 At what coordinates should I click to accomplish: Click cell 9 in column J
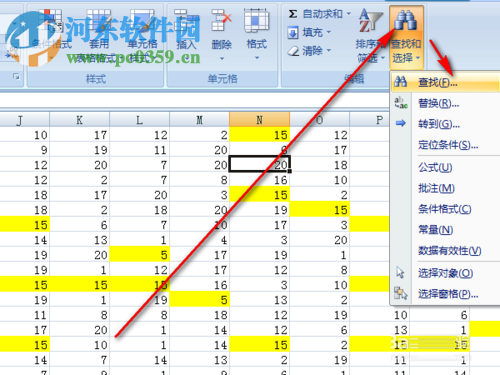pos(25,150)
